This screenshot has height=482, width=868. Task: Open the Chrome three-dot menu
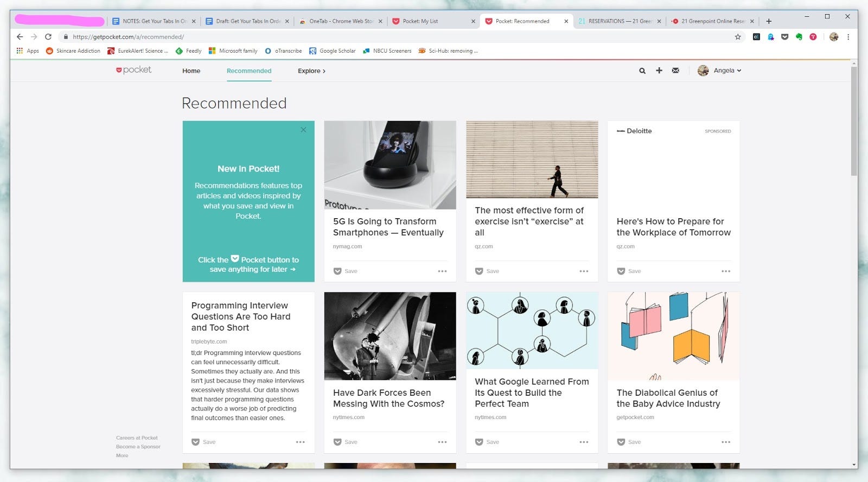pos(848,37)
